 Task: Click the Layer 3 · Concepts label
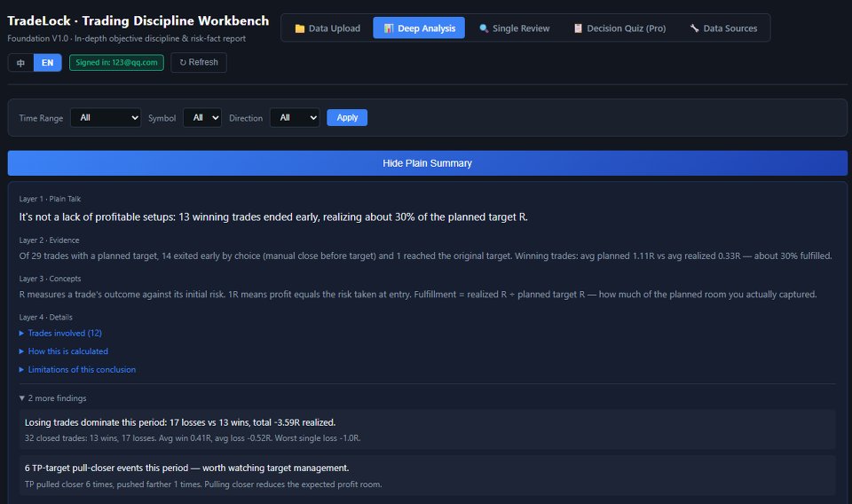(x=50, y=279)
